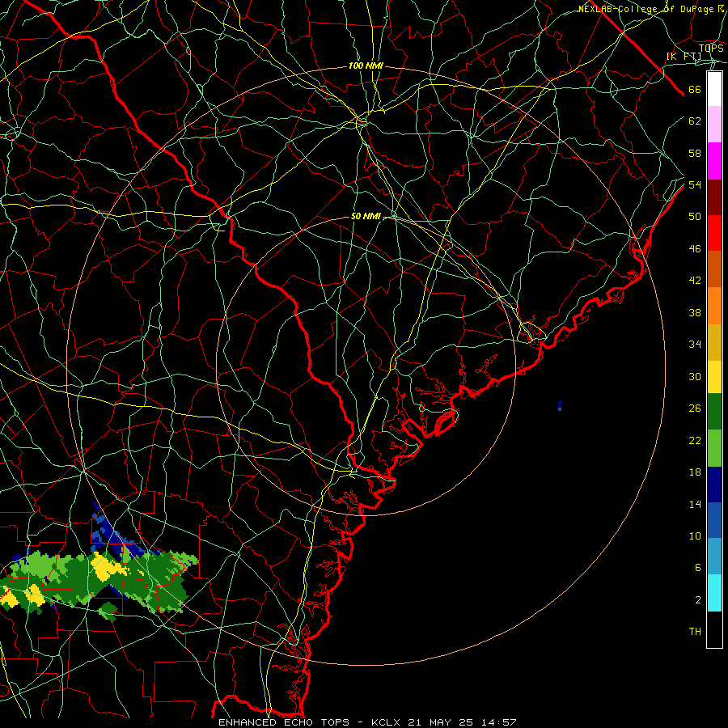Image resolution: width=728 pixels, height=728 pixels.
Task: Click the "62" legend value
Action: click(695, 121)
